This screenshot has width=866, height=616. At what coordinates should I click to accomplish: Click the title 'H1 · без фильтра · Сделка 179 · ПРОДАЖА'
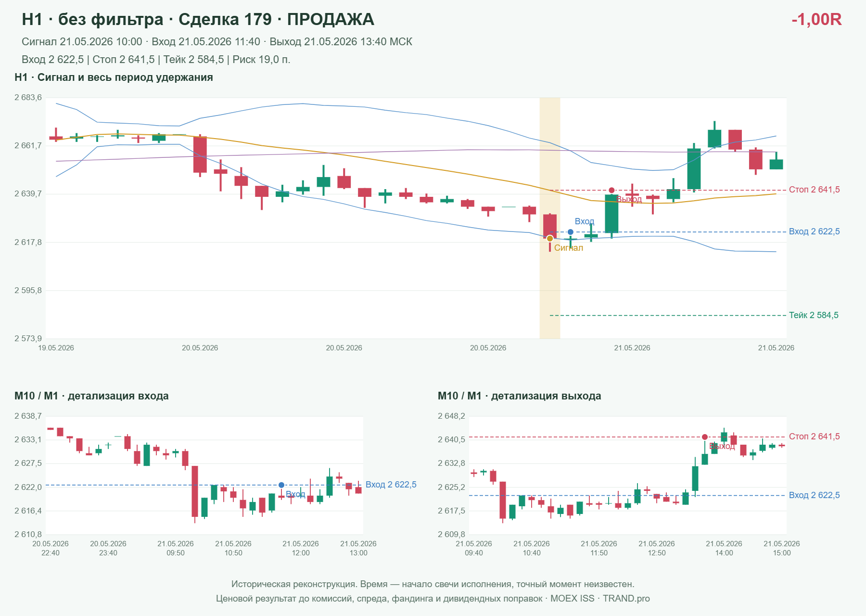click(198, 19)
